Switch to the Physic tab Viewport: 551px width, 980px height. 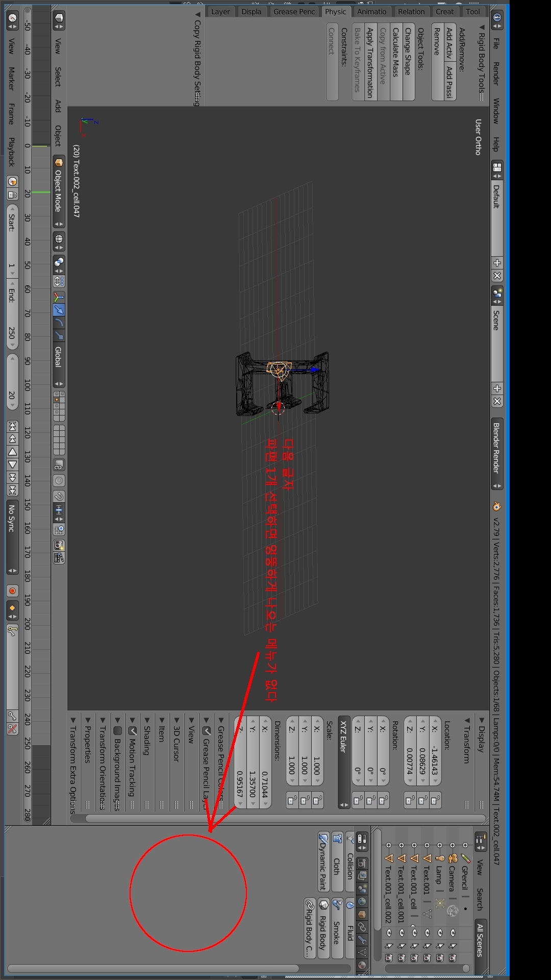coord(335,12)
